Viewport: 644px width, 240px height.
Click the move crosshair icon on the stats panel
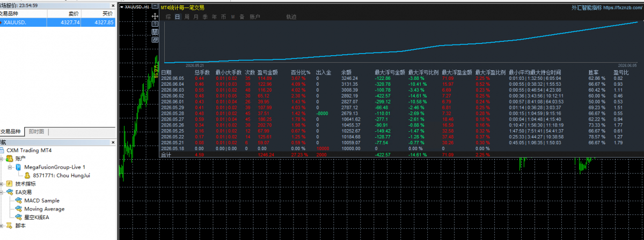(x=155, y=17)
